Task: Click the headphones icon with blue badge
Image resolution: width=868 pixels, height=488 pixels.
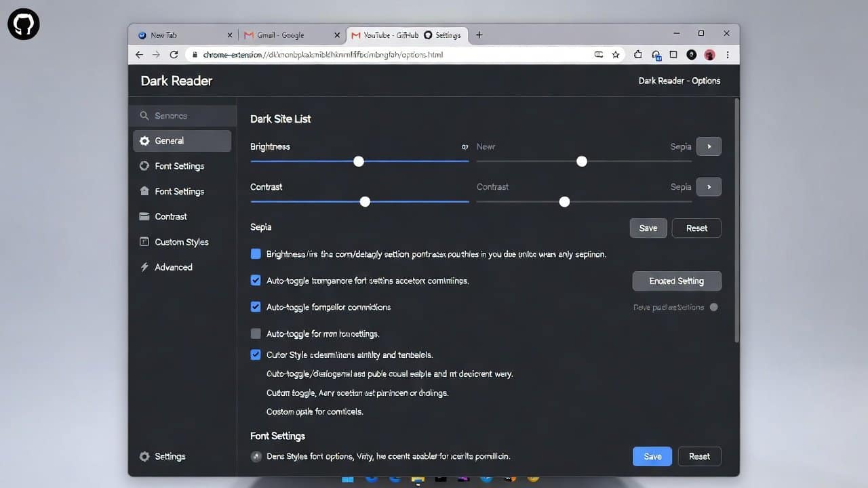Action: [656, 55]
